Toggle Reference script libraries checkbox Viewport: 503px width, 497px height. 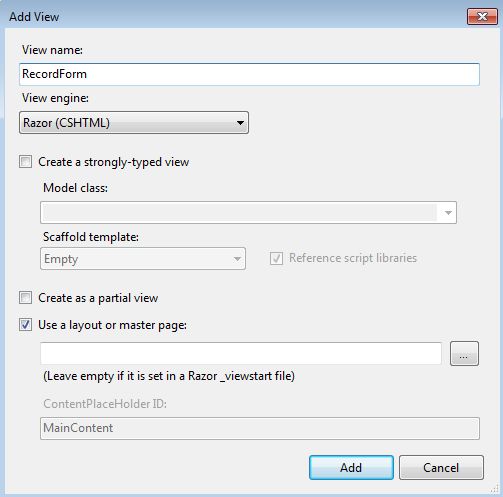[276, 258]
